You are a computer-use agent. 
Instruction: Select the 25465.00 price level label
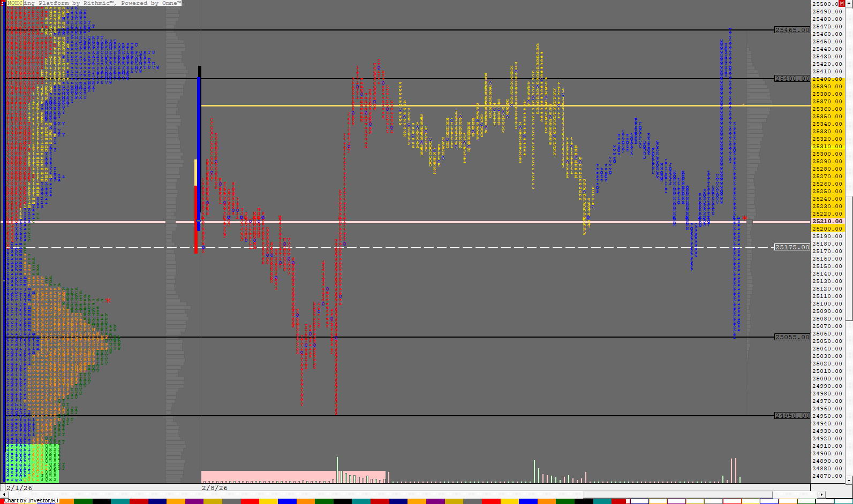pos(792,30)
